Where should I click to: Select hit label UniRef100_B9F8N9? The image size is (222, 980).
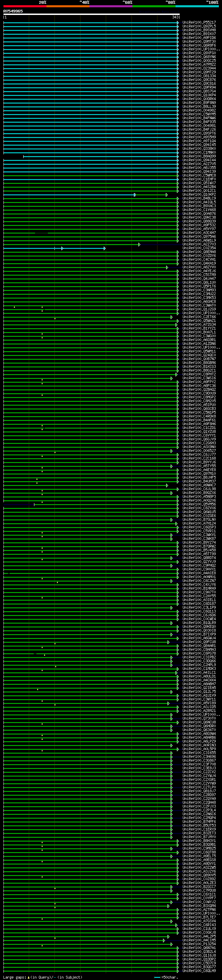pos(199,103)
